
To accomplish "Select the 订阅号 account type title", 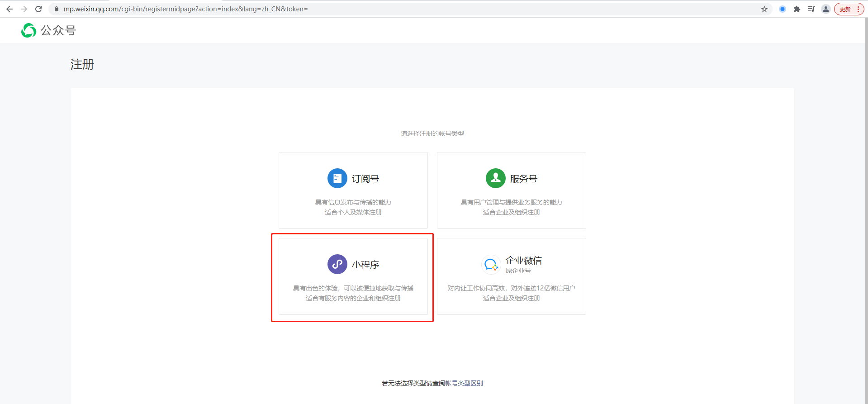I will [x=365, y=179].
